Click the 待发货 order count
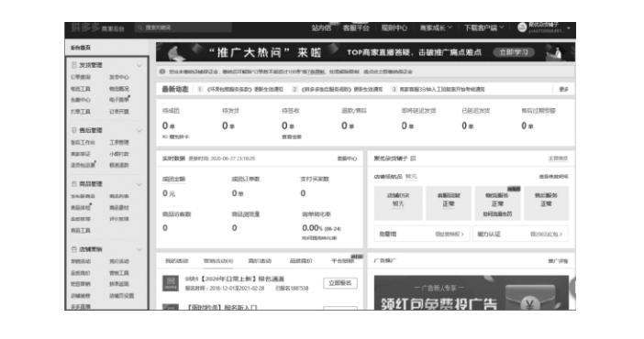The height and width of the screenshot is (339, 644). click(228, 126)
